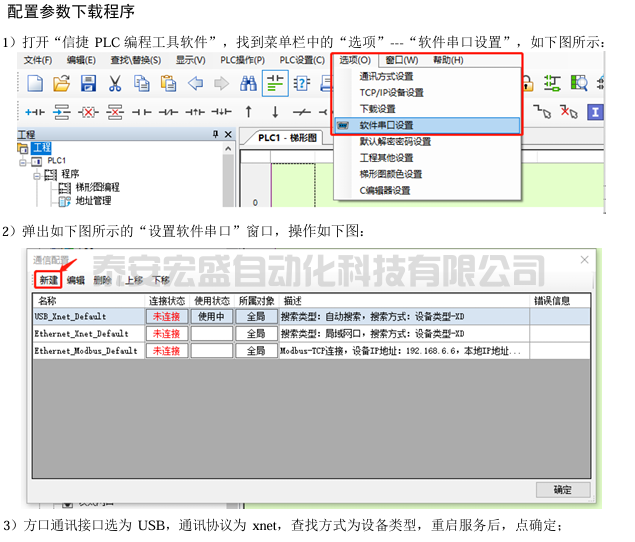Image resolution: width=635 pixels, height=542 pixels.
Task: Click the Find binoculars icon
Action: click(x=246, y=83)
